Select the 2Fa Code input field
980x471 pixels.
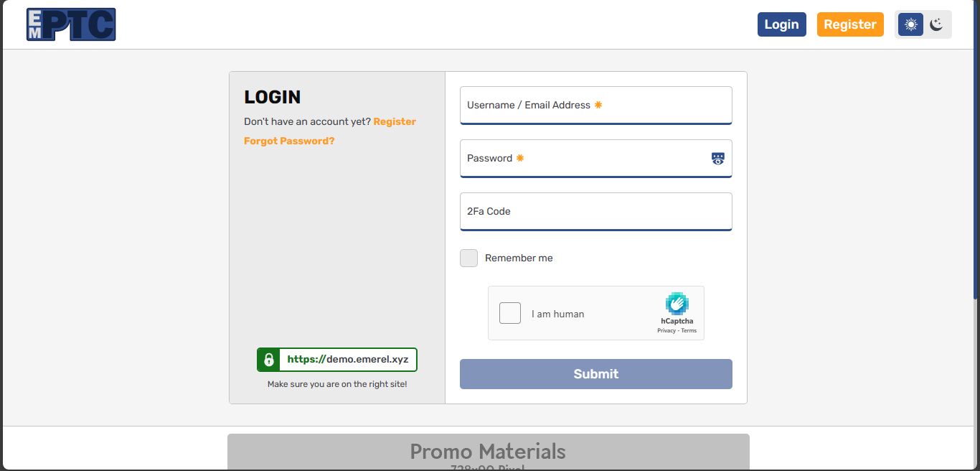[x=595, y=212]
